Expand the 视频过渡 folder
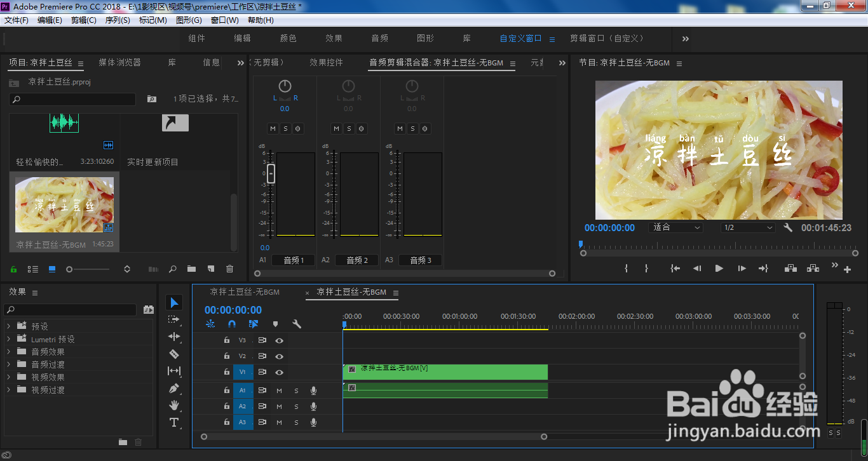868x461 pixels. coord(8,389)
